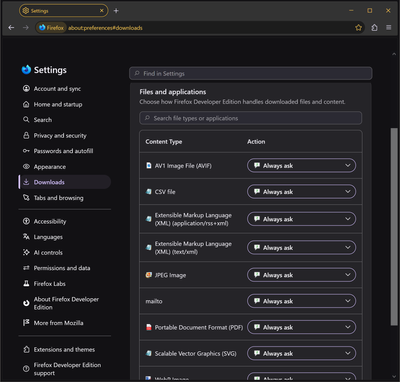This screenshot has width=400, height=382.
Task: Click the JPEG Image file type icon
Action: 149,275
